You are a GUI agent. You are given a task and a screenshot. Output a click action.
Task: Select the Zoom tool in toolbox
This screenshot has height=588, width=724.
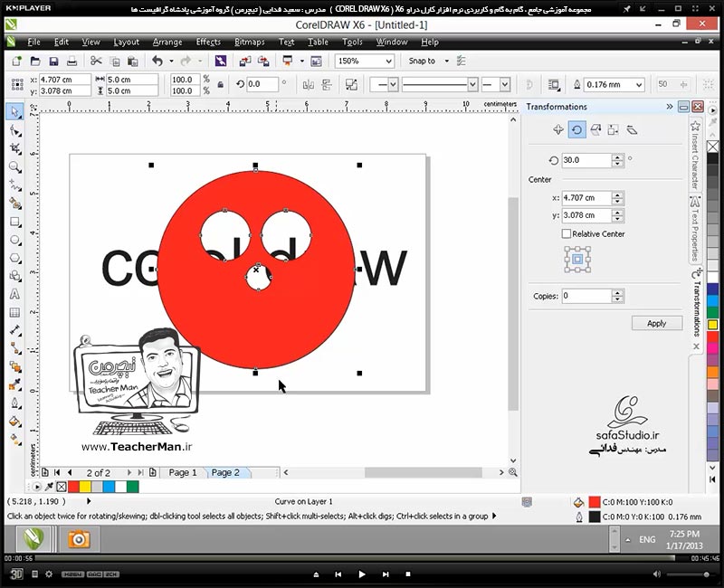(14, 167)
